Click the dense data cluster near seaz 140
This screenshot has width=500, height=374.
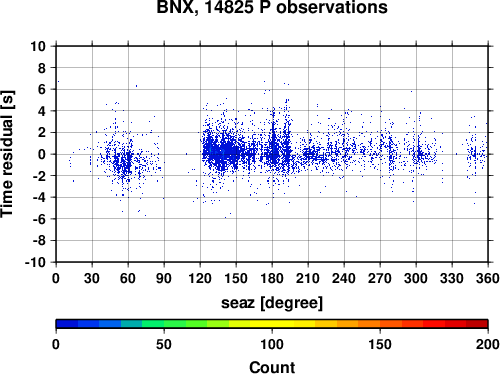(x=223, y=152)
